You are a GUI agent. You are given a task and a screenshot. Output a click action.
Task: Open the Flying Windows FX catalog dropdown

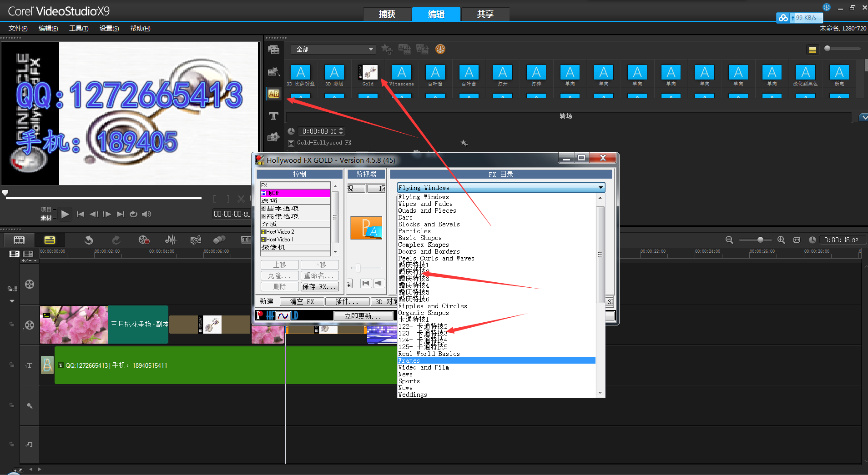[501, 188]
